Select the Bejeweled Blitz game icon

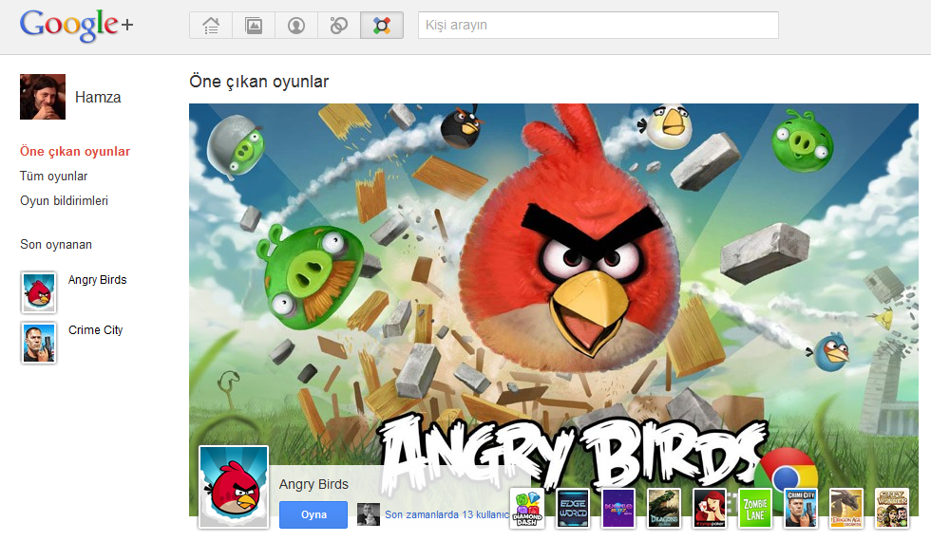click(x=618, y=509)
